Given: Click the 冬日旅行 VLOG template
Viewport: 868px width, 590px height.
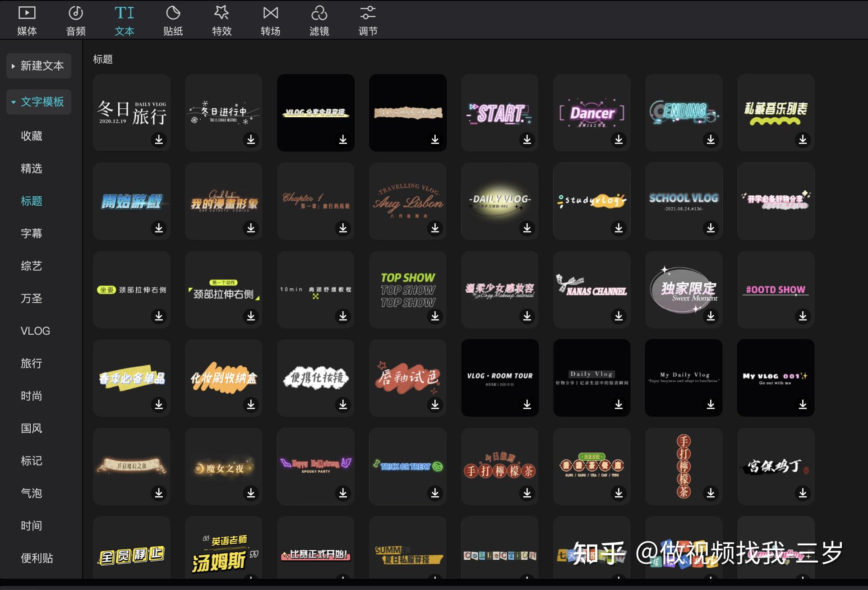Looking at the screenshot, I should click(131, 111).
